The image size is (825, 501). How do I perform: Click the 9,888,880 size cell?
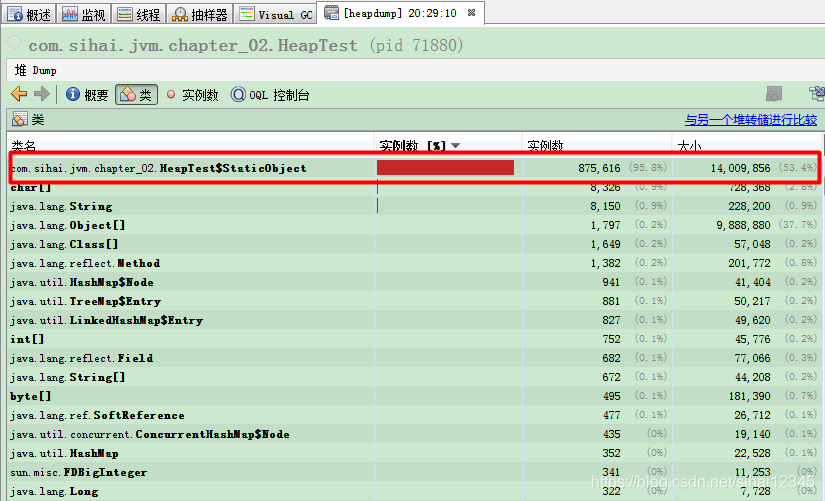coord(743,225)
